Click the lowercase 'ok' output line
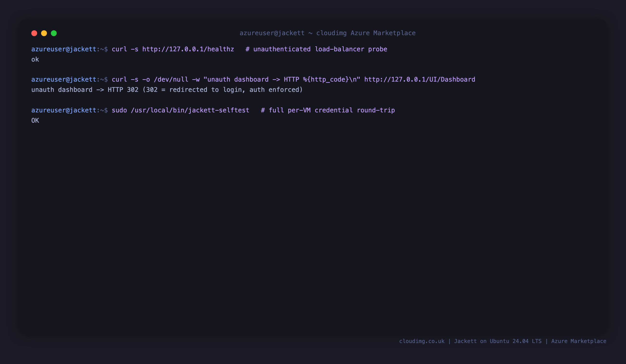626x364 pixels. [35, 60]
